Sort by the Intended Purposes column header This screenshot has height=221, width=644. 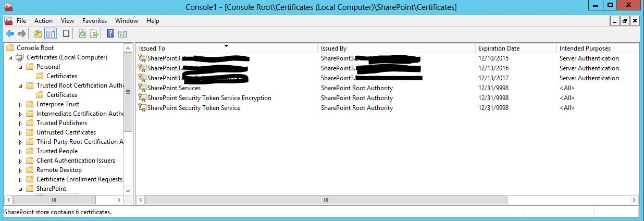click(x=598, y=48)
